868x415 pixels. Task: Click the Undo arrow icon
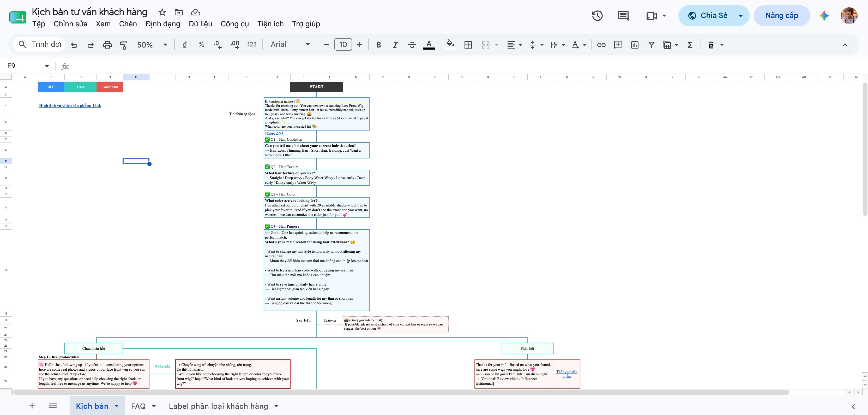(74, 45)
